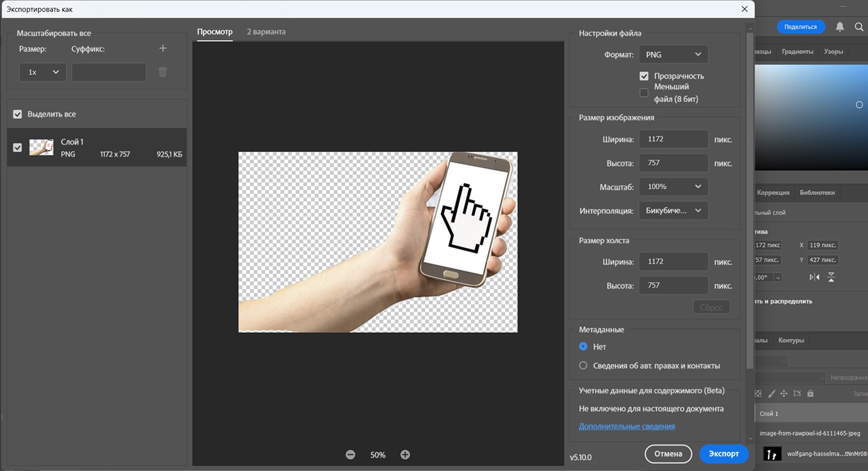Screen dimensions: 868x471
Task: Click flip horizontal icon in properties
Action: coord(814,277)
